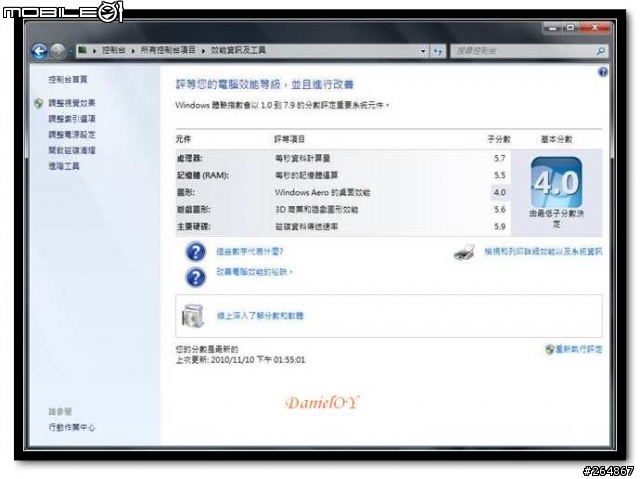Screen dimensions: 640x479
Task: Click the question mark icon beside 這些數字代表什麼?
Action: (196, 252)
